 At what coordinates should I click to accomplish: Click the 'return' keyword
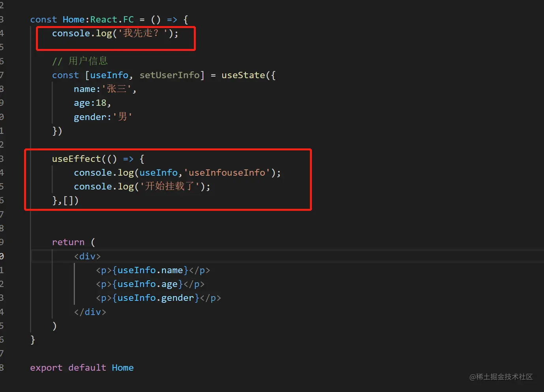point(68,242)
